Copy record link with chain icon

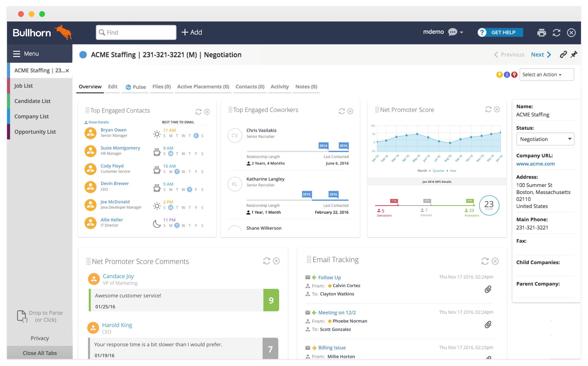tap(563, 55)
